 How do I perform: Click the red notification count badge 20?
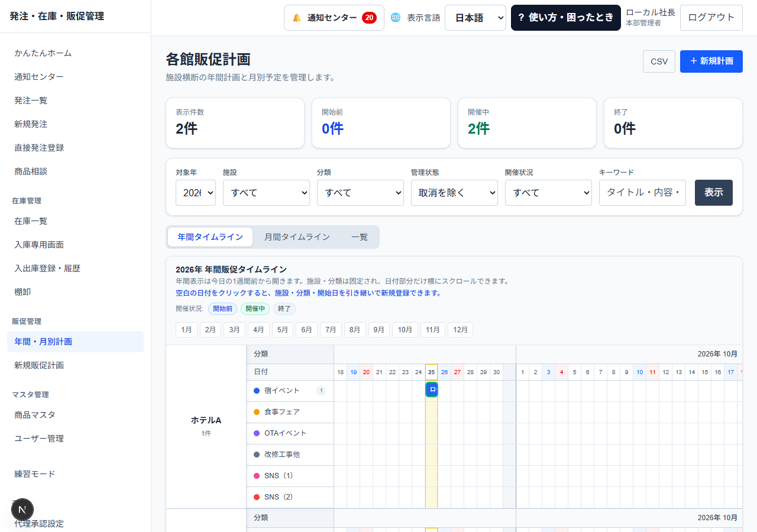coord(369,18)
